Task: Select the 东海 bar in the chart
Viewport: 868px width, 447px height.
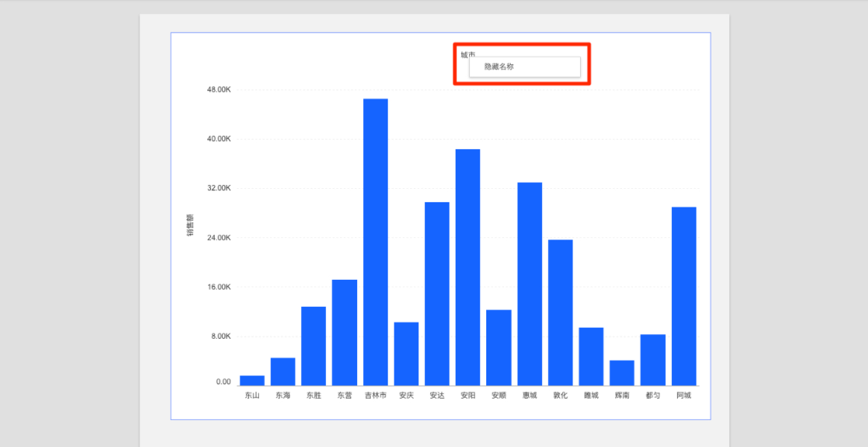Action: [x=283, y=372]
